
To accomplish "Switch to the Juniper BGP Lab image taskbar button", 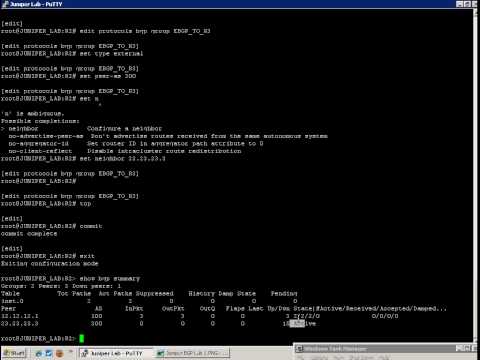I will click(193, 353).
